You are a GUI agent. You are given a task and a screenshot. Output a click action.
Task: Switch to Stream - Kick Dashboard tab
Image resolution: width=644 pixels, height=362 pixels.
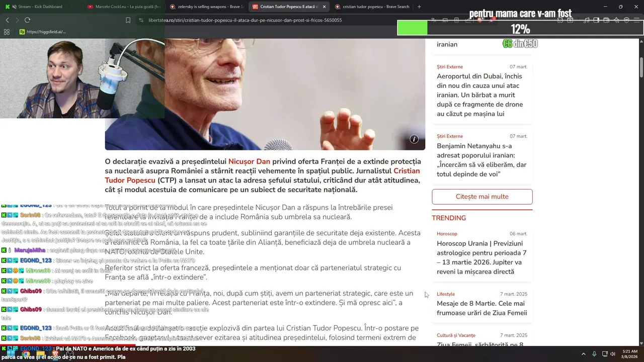(x=40, y=7)
